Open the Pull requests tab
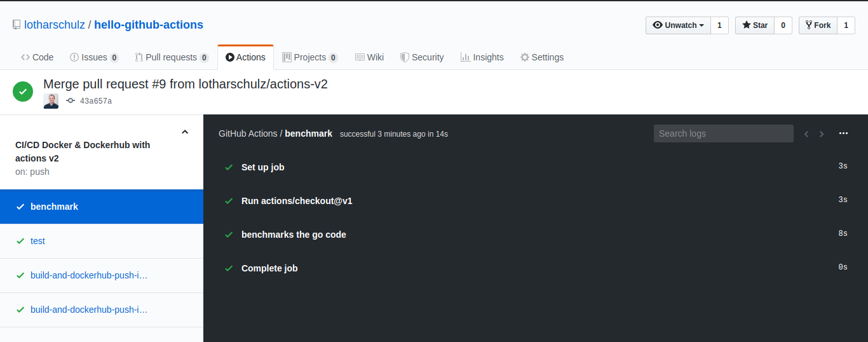This screenshot has width=868, height=342. point(171,57)
